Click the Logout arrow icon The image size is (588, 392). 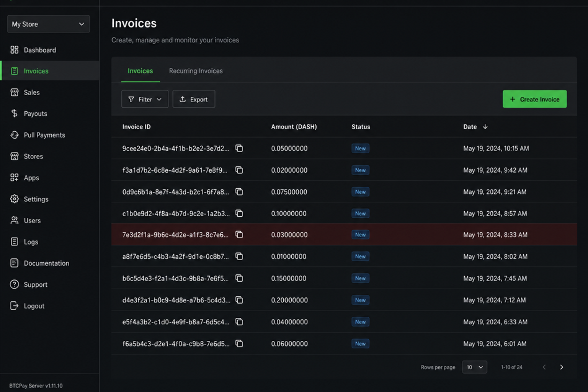pos(14,306)
